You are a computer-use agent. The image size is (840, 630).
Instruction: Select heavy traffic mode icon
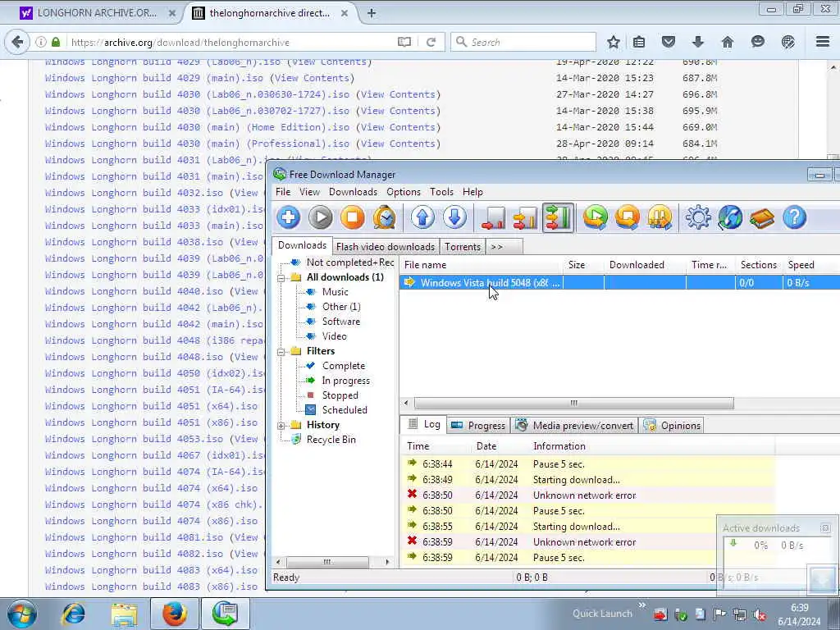558,218
